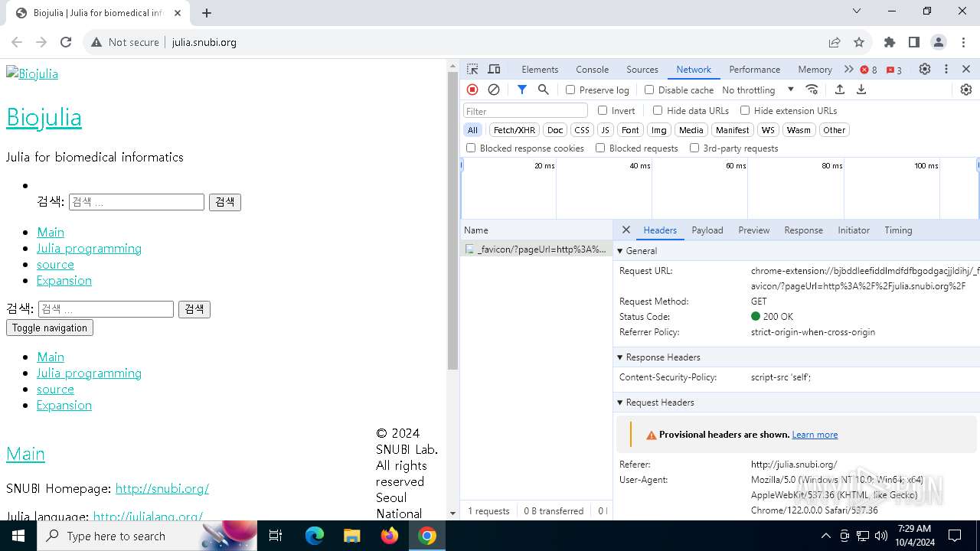Select the Fetch/XHR filter
980x551 pixels.
click(514, 130)
